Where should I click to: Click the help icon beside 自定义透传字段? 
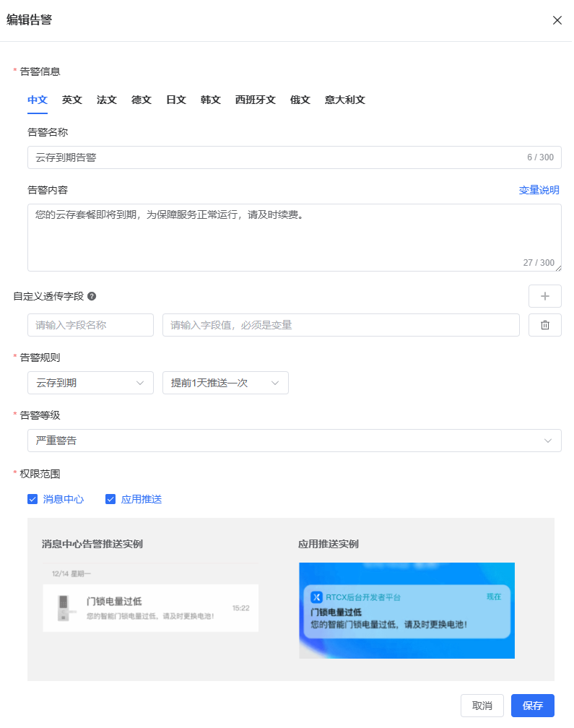[92, 296]
